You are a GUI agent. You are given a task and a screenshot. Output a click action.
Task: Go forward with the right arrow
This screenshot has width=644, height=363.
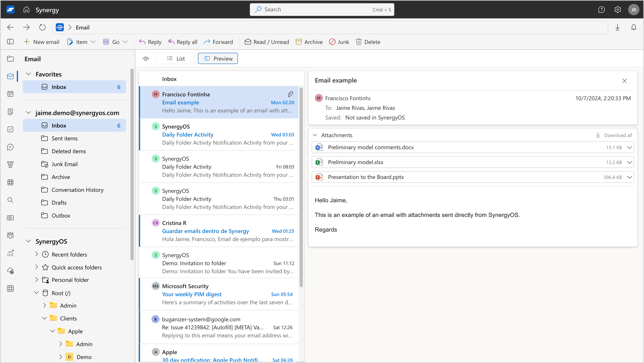26,27
